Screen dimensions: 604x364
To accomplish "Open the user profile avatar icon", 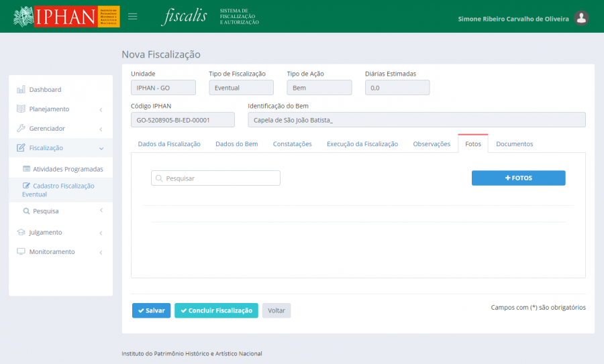I will pyautogui.click(x=582, y=18).
